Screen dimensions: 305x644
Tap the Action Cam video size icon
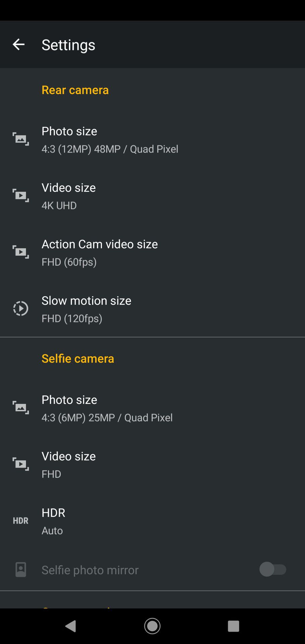21,252
